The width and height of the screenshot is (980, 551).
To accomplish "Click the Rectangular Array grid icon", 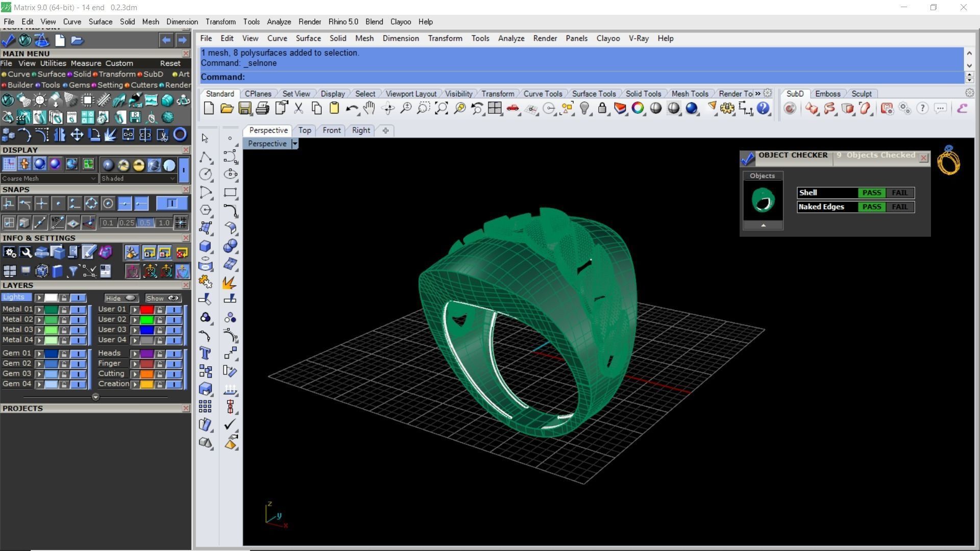I will tap(205, 407).
